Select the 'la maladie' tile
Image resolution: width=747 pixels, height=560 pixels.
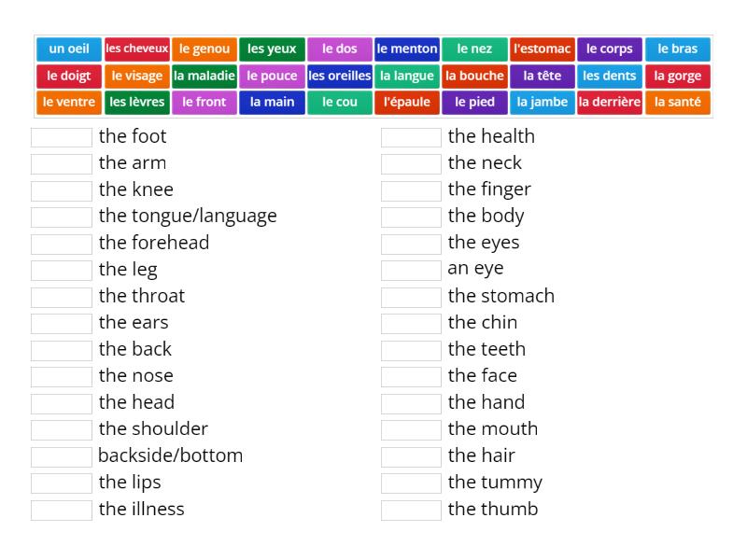coord(204,77)
